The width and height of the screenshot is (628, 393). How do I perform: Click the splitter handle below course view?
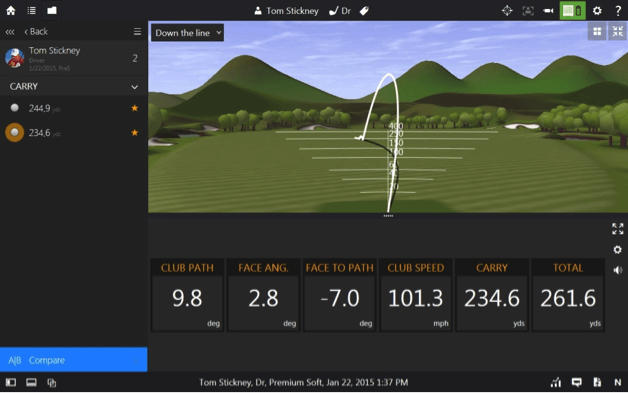click(x=388, y=216)
